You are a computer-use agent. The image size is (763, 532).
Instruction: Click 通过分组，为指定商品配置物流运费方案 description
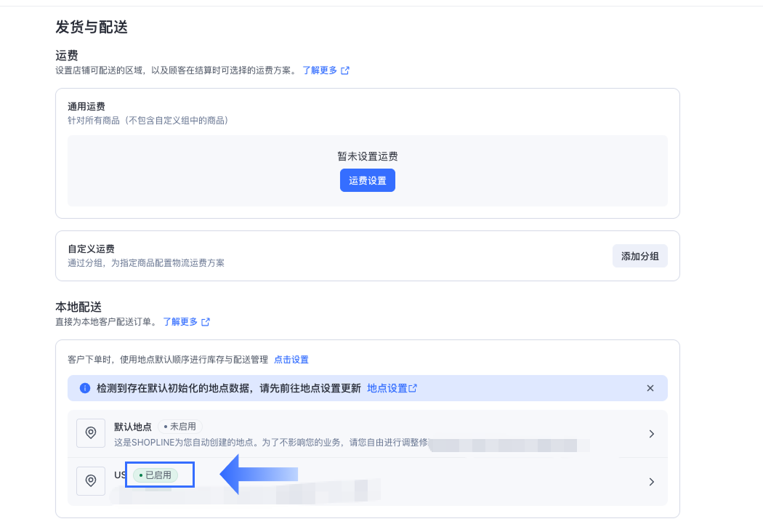click(x=146, y=263)
